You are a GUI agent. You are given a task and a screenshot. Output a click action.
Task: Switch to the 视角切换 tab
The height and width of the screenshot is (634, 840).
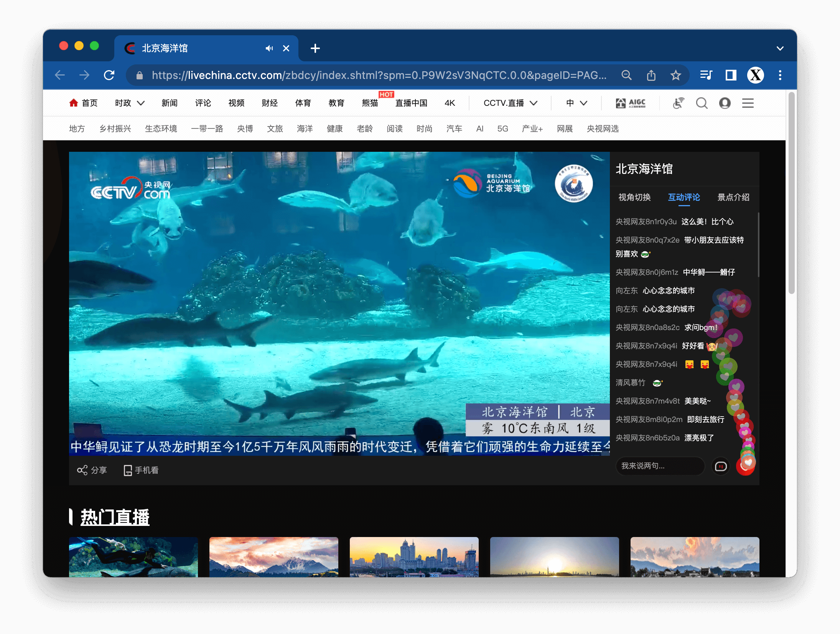[x=634, y=197]
